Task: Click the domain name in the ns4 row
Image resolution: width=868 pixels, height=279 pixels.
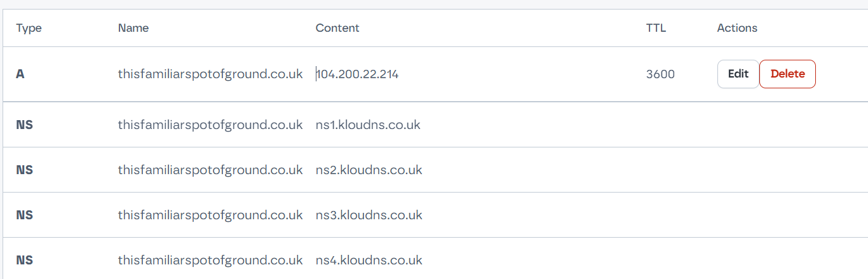Action: click(x=210, y=261)
